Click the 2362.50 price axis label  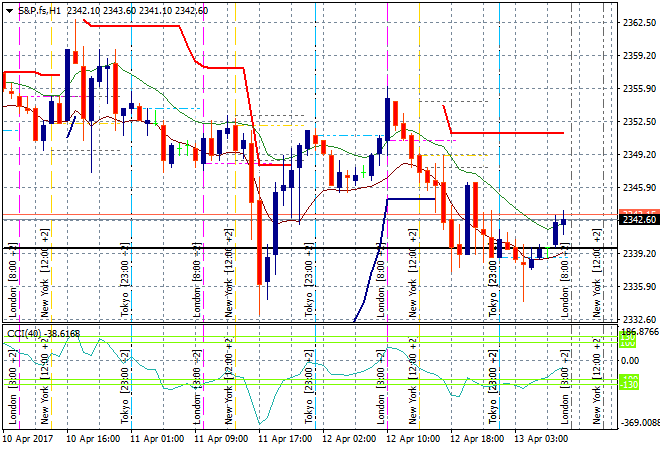click(637, 22)
